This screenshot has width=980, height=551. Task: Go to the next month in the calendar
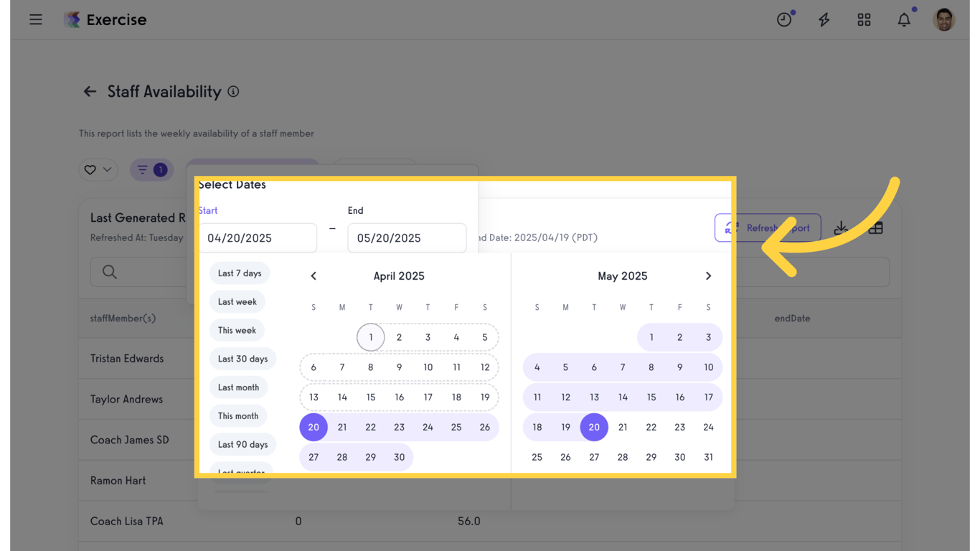(x=708, y=275)
